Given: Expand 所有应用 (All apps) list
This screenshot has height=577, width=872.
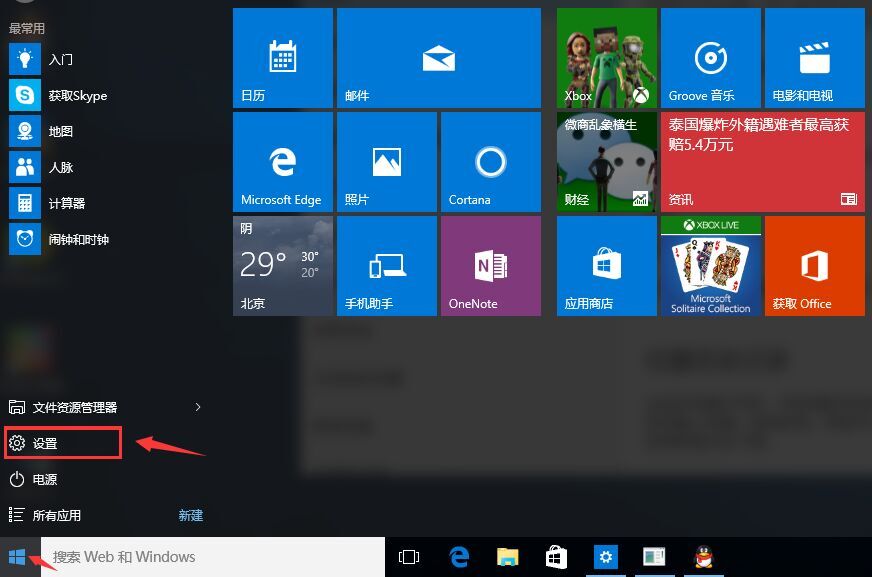Looking at the screenshot, I should 57,515.
